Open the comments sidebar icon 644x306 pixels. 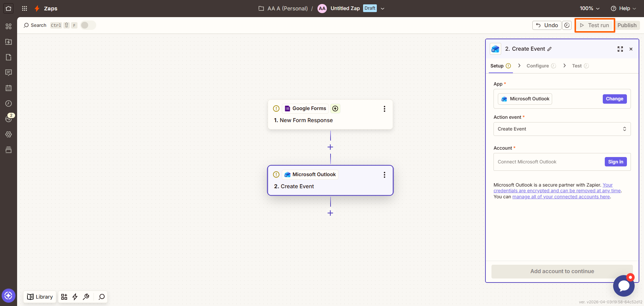pyautogui.click(x=9, y=72)
